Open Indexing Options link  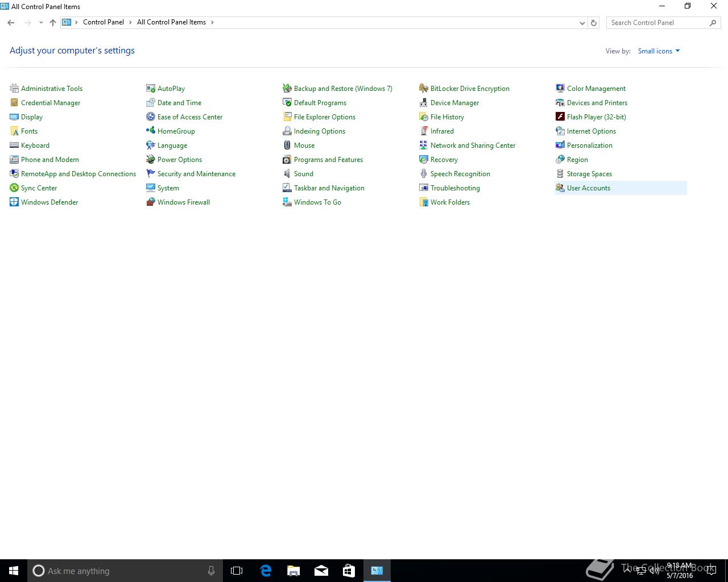point(320,131)
